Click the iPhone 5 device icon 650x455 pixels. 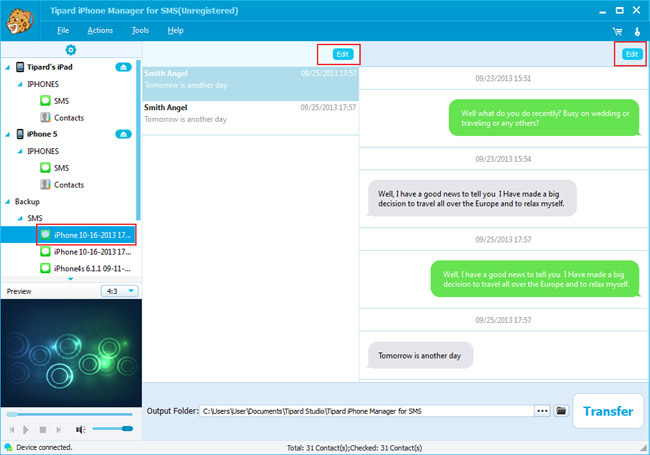coord(20,134)
